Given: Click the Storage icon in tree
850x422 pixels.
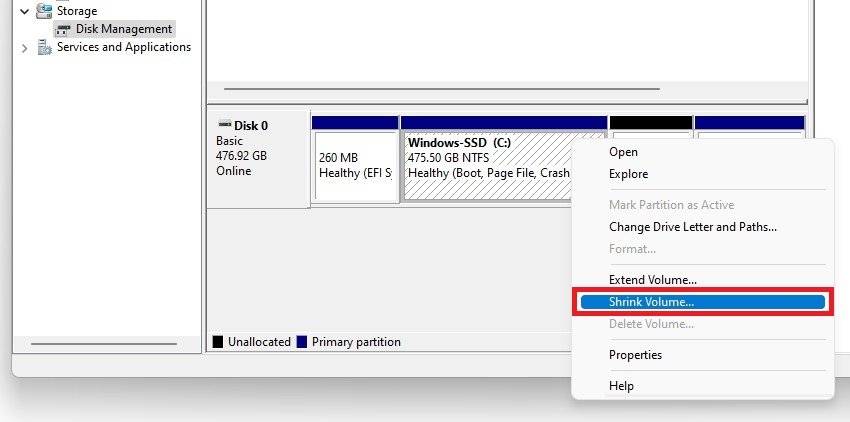Looking at the screenshot, I should tap(44, 10).
